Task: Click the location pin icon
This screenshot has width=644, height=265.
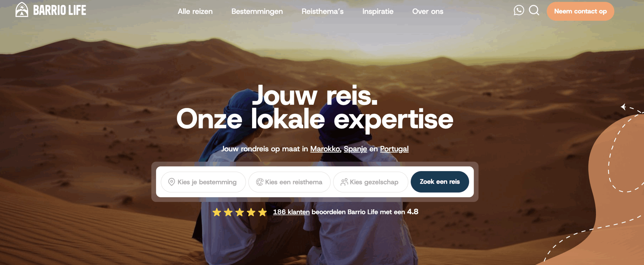Action: pyautogui.click(x=172, y=182)
